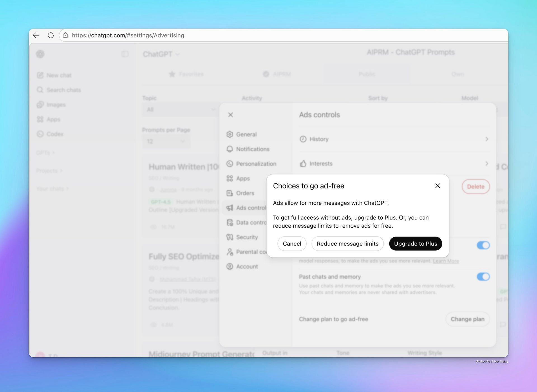
Task: Click the Security settings icon
Action: (230, 237)
